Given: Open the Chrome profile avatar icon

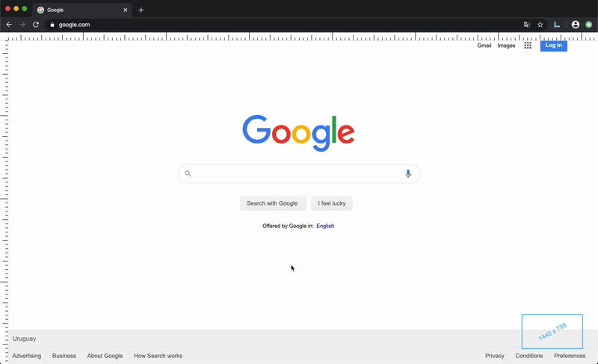Looking at the screenshot, I should (576, 25).
